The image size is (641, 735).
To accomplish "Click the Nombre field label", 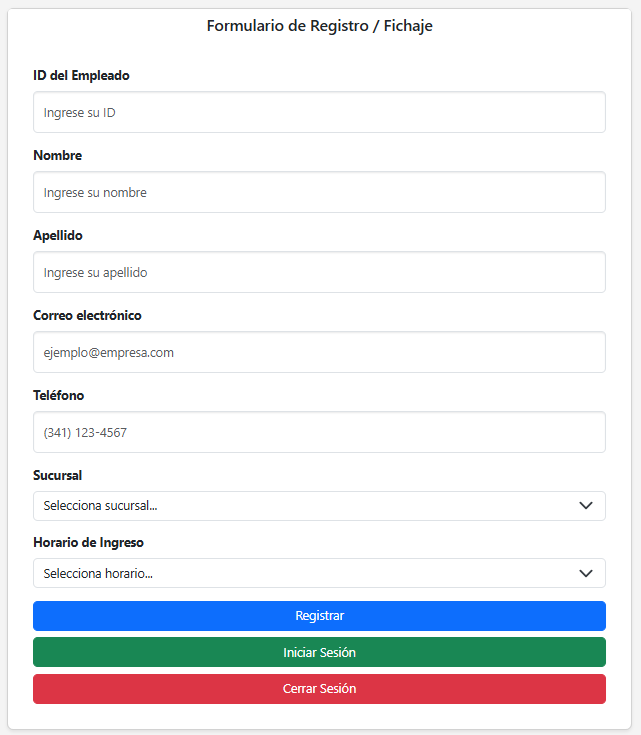I will click(57, 156).
